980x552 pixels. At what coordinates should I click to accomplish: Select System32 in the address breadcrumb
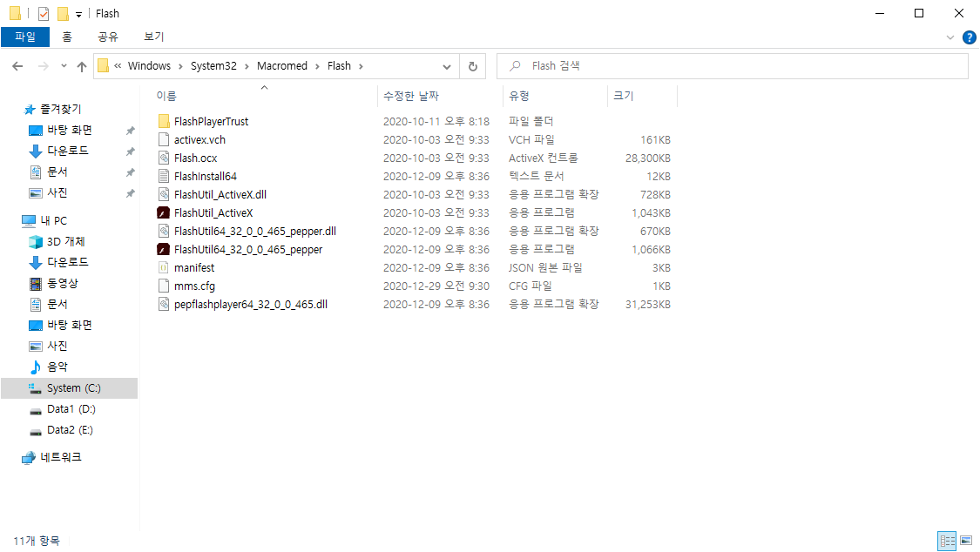click(213, 66)
